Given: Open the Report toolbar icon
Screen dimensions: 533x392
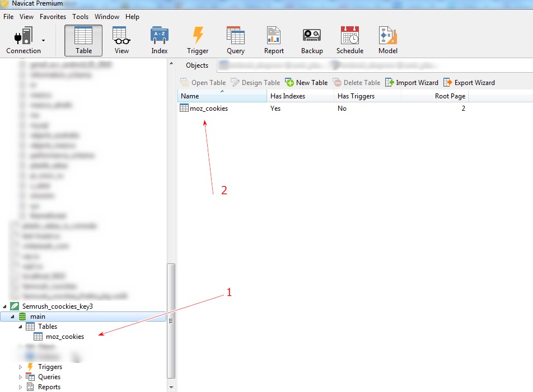Looking at the screenshot, I should click(x=274, y=40).
